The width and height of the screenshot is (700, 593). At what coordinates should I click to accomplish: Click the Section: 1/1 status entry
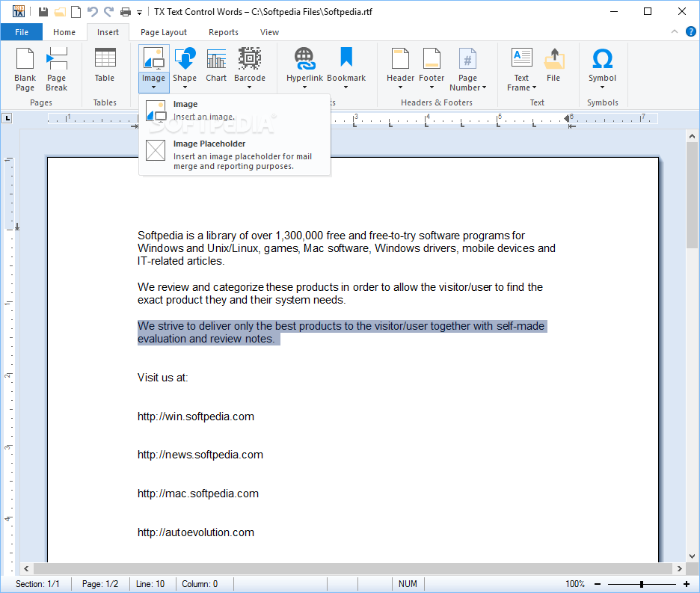(x=37, y=584)
